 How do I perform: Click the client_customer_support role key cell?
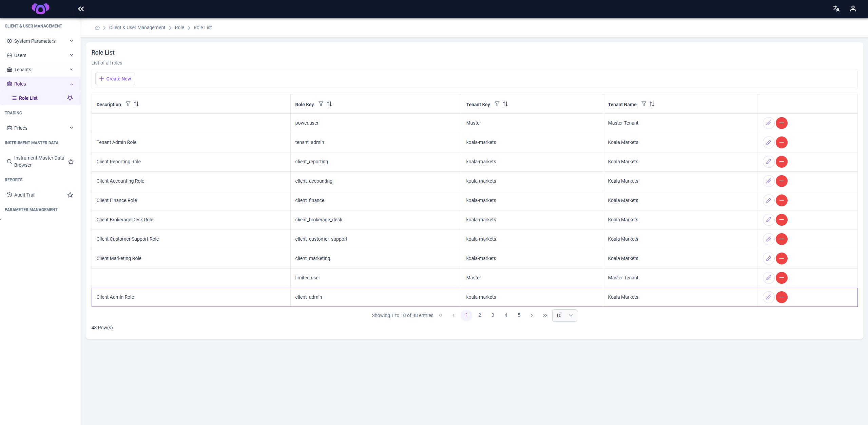pos(375,239)
